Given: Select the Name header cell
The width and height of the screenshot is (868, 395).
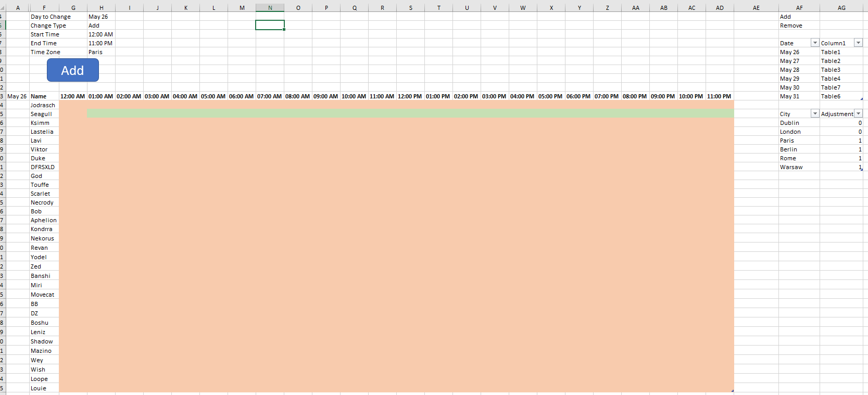Looking at the screenshot, I should [x=44, y=96].
